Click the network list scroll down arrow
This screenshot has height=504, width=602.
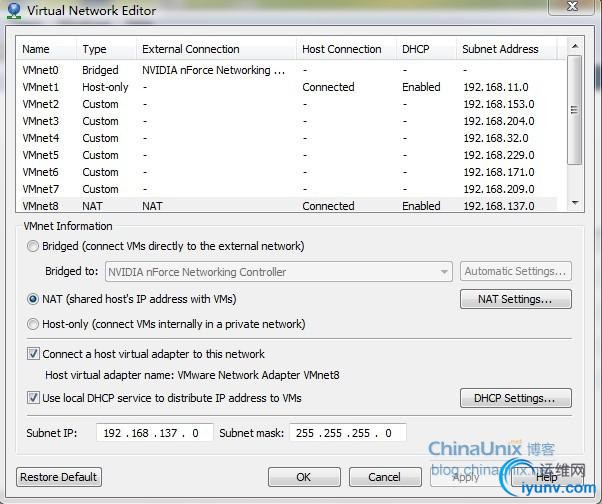pyautogui.click(x=575, y=203)
